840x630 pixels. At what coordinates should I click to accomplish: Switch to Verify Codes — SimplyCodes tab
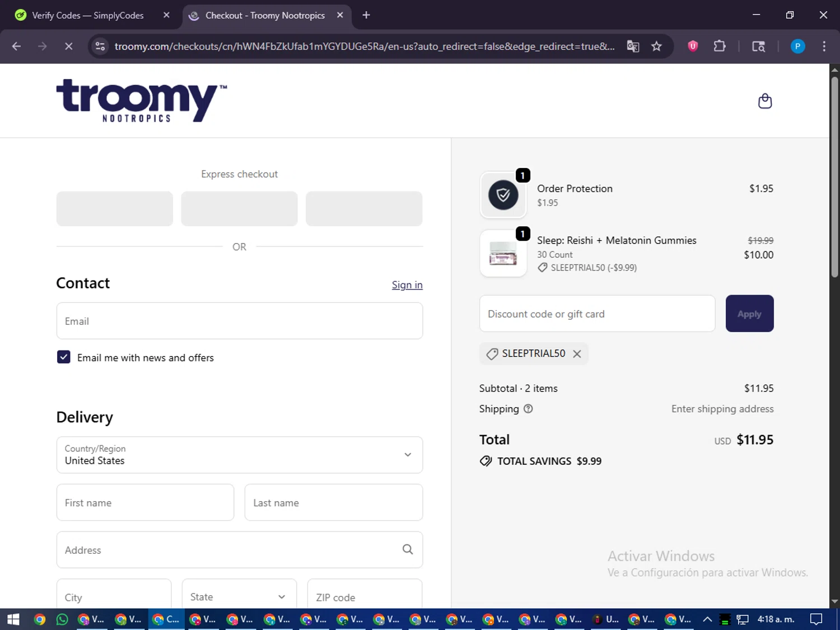coord(88,15)
